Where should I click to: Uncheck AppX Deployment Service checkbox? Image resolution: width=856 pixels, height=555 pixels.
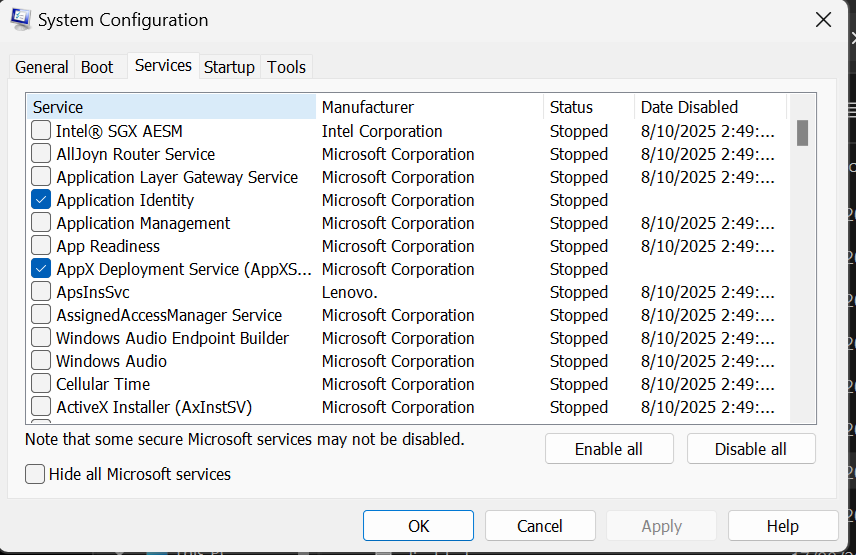click(41, 268)
